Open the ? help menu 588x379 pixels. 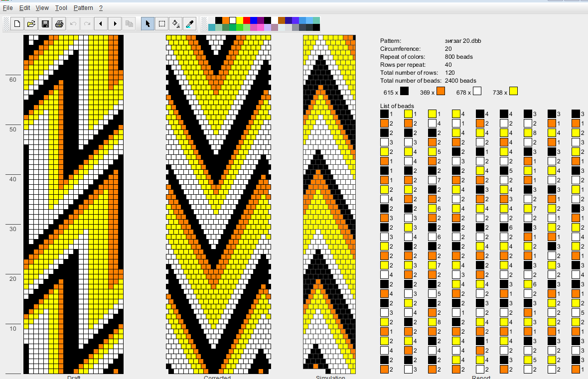coord(101,8)
